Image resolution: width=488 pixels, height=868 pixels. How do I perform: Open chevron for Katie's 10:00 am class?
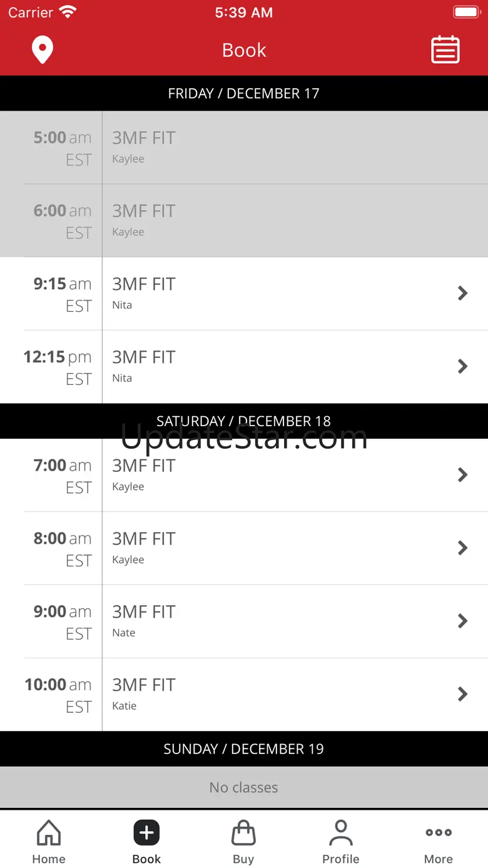pos(463,694)
